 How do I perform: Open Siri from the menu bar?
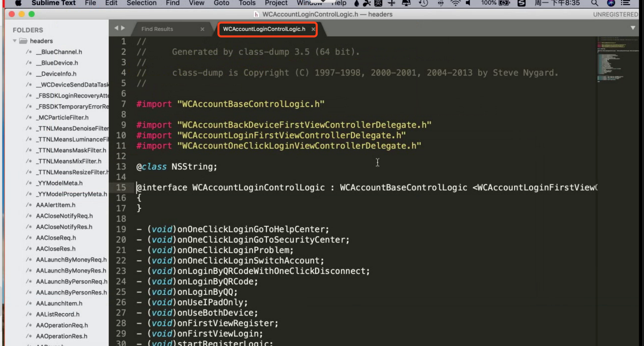point(611,3)
